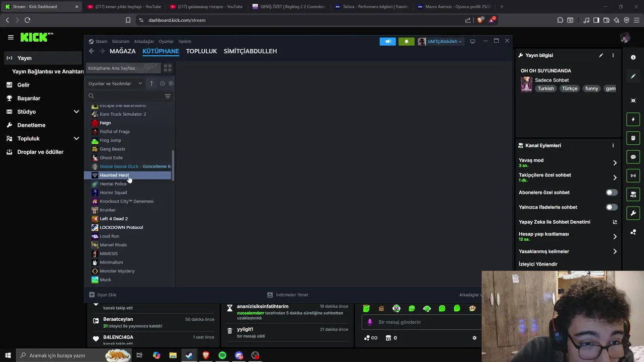
Task: Click the Steam library search field
Action: click(125, 96)
